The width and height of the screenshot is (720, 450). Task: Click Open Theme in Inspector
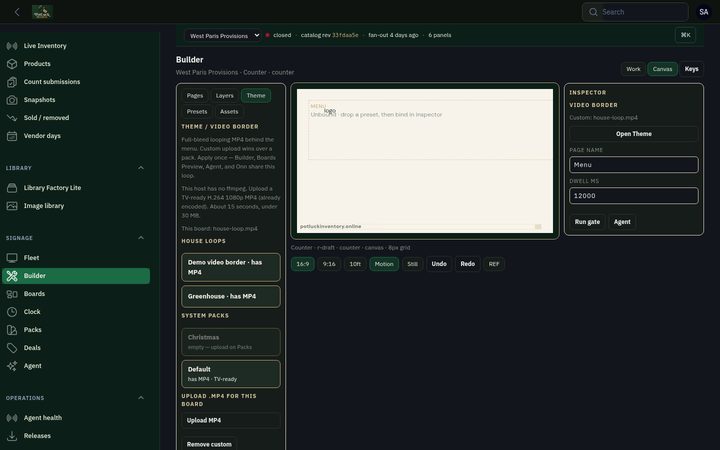[x=634, y=134]
